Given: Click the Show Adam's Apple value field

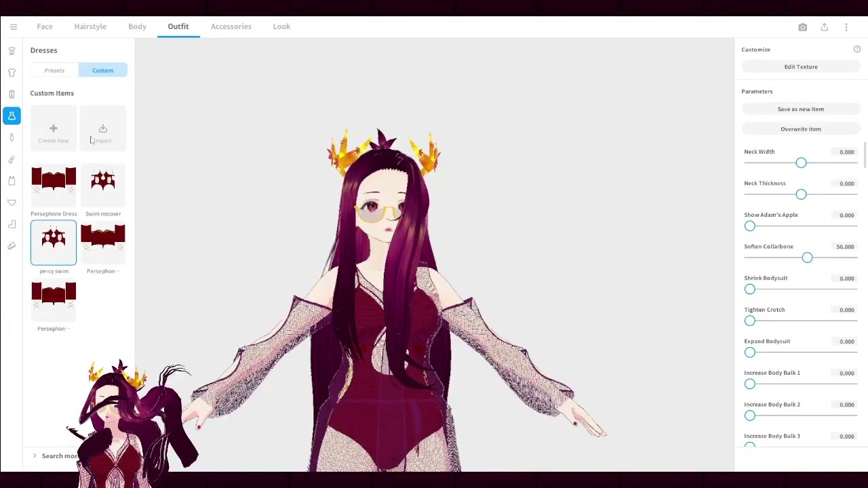Looking at the screenshot, I should [844, 216].
